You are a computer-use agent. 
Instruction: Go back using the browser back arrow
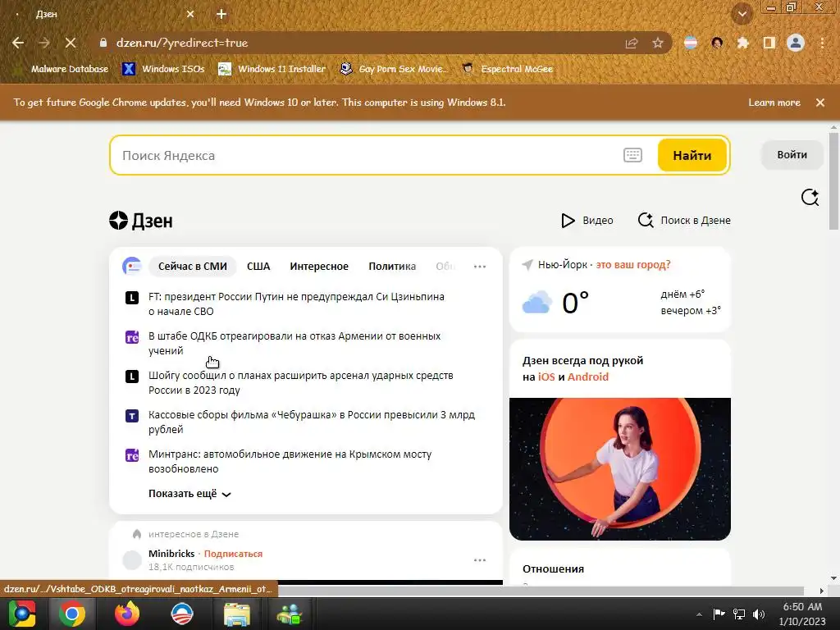[x=18, y=43]
